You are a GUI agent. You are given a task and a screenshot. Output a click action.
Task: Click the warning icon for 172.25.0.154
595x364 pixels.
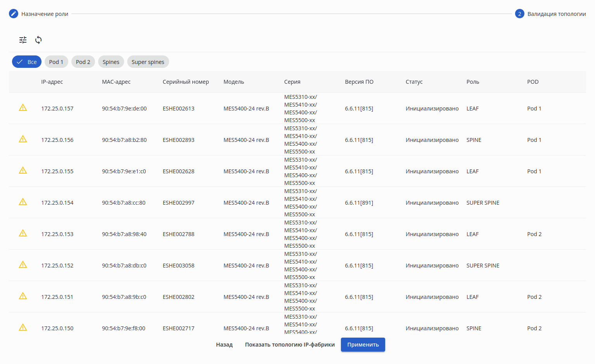[x=23, y=202]
